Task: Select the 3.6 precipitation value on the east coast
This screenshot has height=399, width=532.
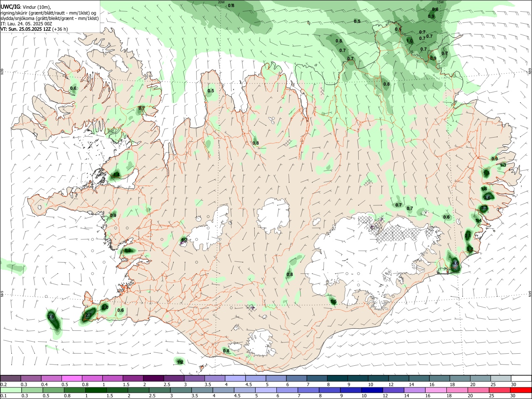Action: point(487,198)
